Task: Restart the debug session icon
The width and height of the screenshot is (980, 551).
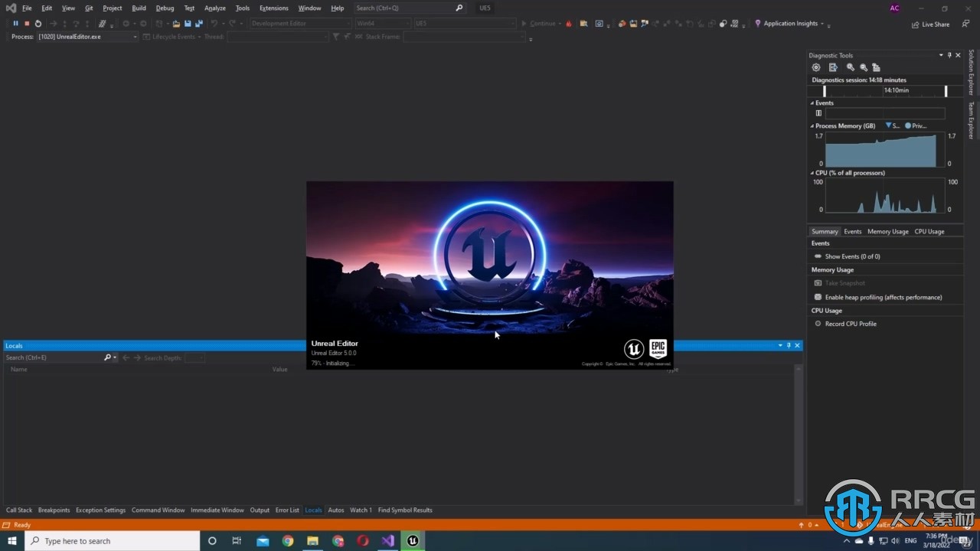Action: 38,24
